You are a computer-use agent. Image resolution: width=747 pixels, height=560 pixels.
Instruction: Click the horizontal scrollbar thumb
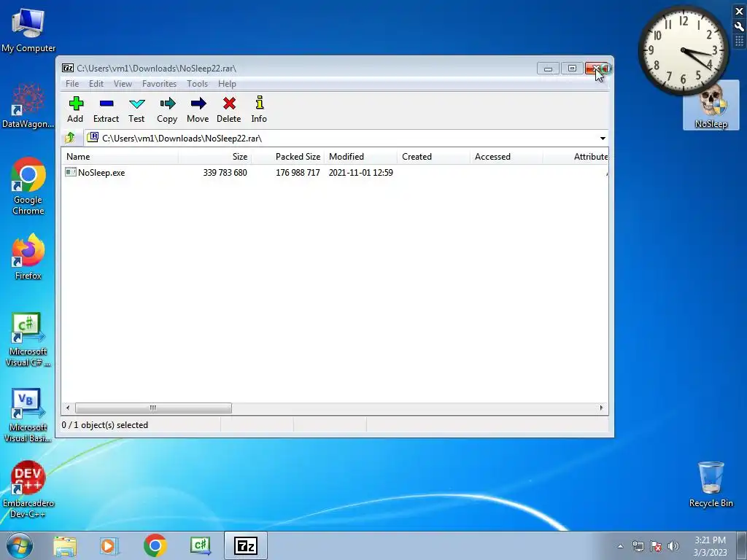tap(153, 408)
